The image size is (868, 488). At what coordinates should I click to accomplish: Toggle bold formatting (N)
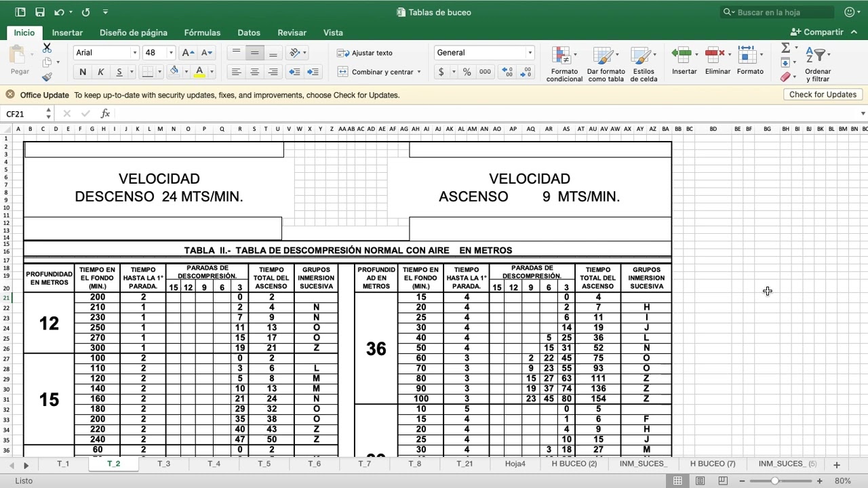click(83, 72)
